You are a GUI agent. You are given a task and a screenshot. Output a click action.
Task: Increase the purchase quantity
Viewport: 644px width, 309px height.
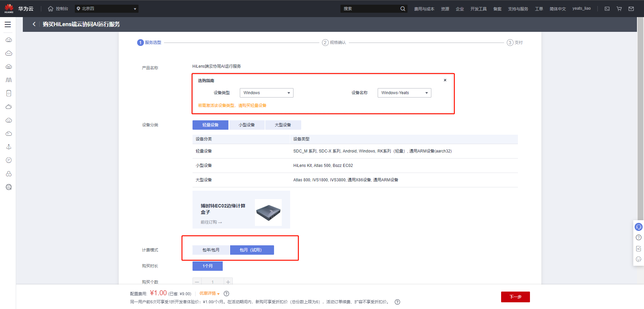coord(228,282)
